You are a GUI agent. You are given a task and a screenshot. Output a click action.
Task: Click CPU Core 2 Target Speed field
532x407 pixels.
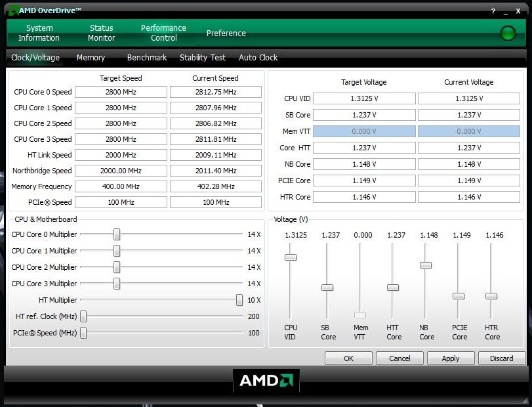121,123
